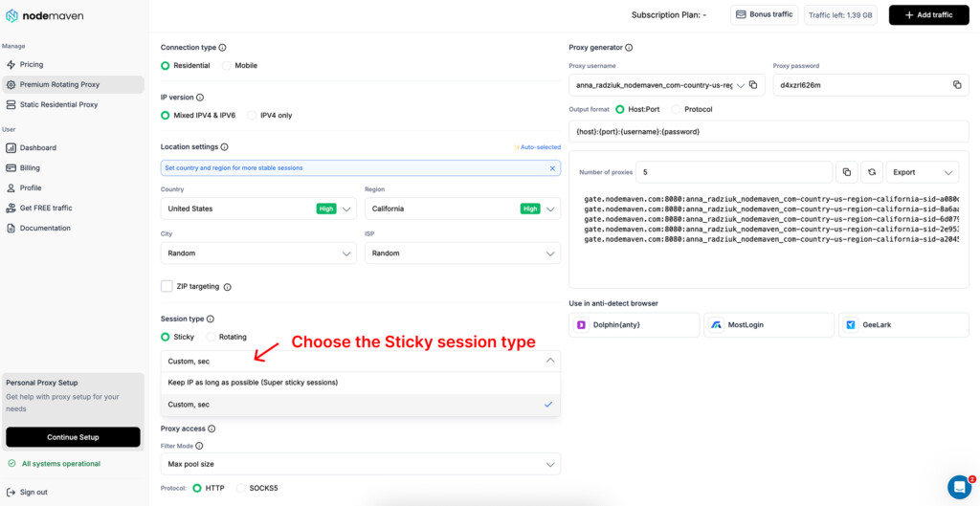
Task: Open the Export dropdown
Action: point(923,172)
